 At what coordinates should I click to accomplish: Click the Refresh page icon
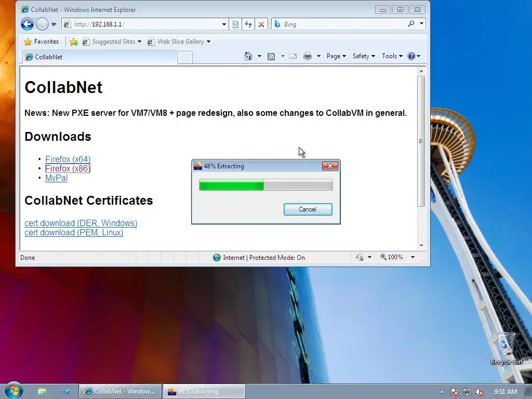tap(248, 24)
